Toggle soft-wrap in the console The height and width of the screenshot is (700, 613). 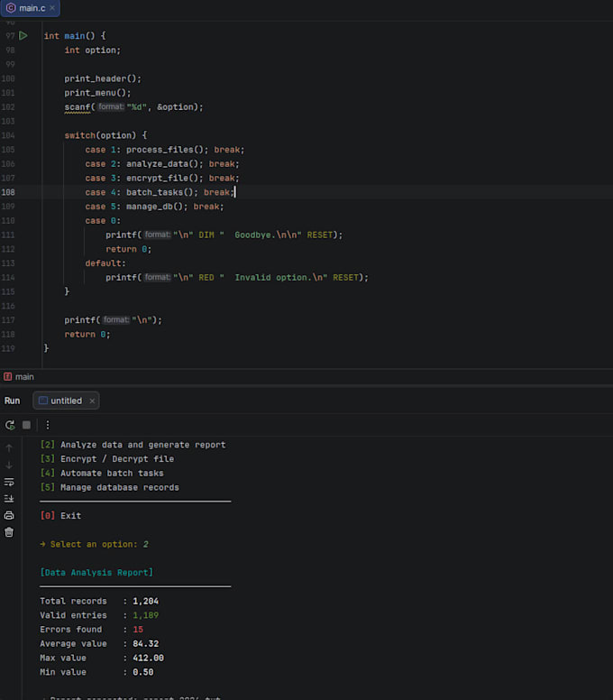pyautogui.click(x=9, y=482)
